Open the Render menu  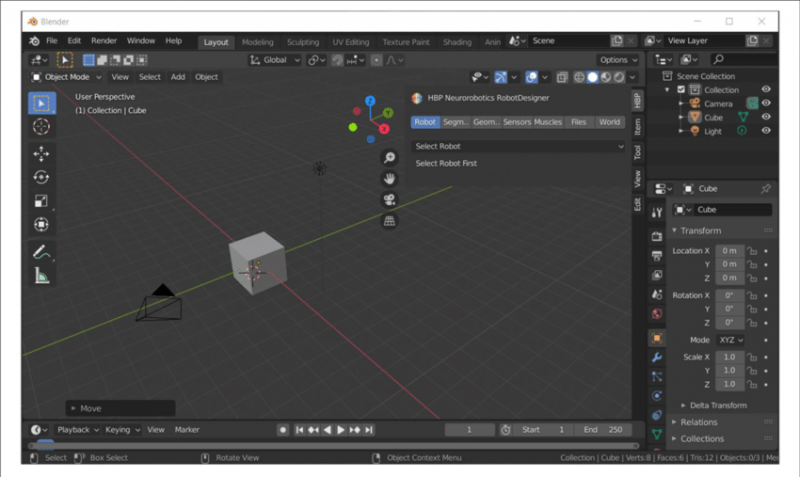pos(104,41)
